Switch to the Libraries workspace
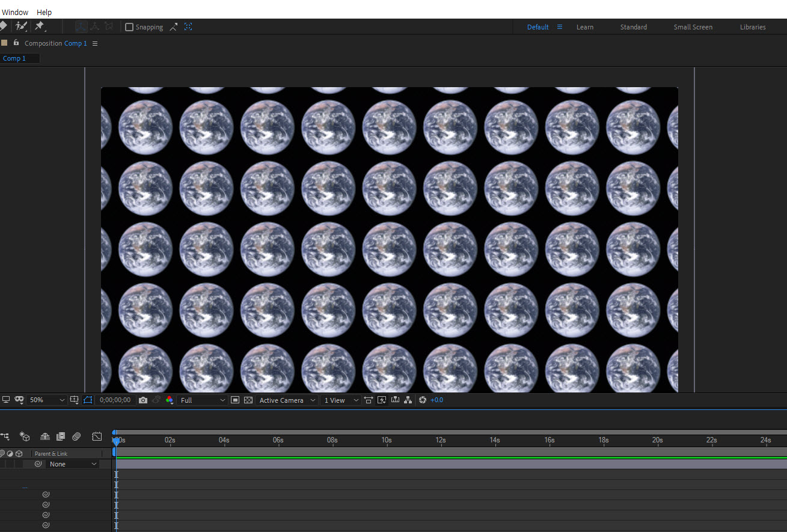This screenshot has width=787, height=532. [x=753, y=27]
